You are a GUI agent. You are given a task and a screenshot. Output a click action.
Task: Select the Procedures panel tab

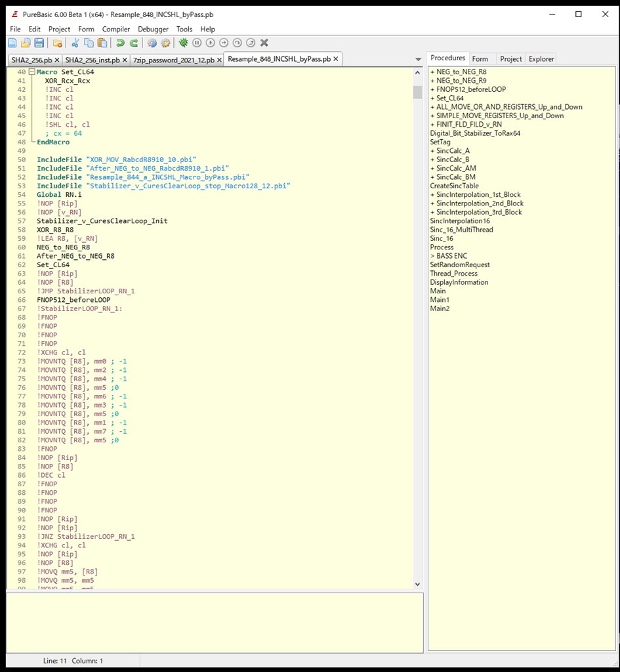[x=447, y=58]
